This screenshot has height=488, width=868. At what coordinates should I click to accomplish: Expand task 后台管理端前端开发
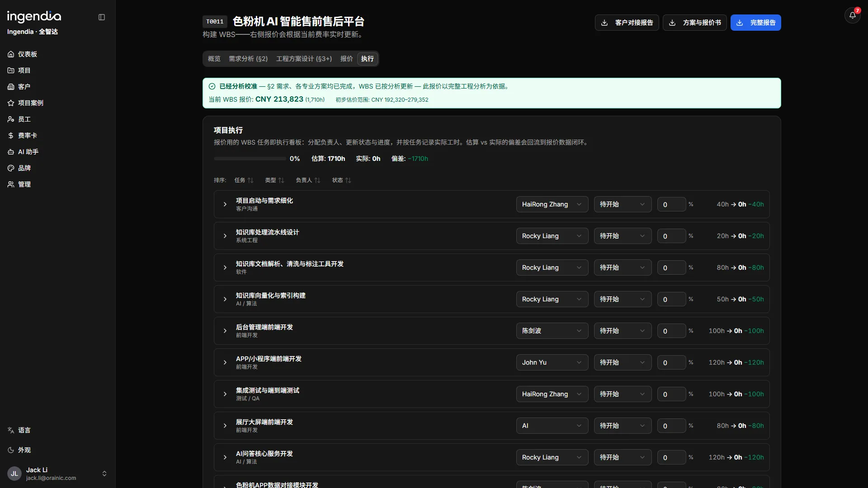225,331
